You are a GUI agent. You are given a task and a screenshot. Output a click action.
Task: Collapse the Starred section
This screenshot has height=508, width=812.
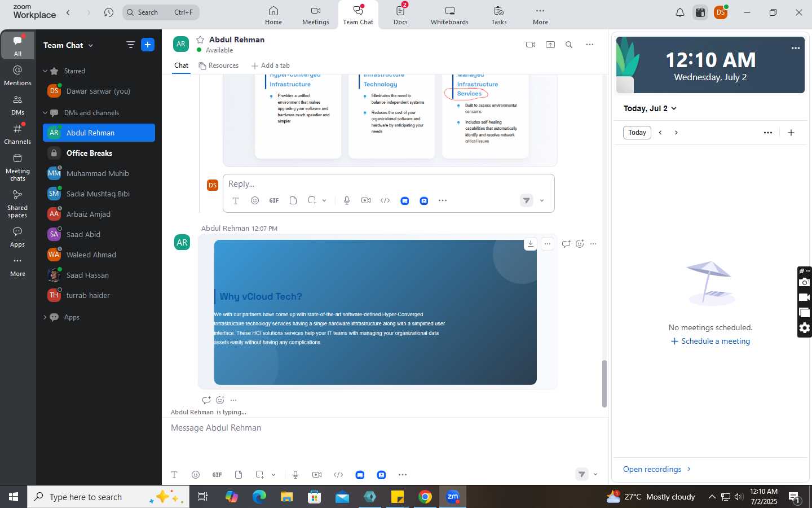pos(45,71)
